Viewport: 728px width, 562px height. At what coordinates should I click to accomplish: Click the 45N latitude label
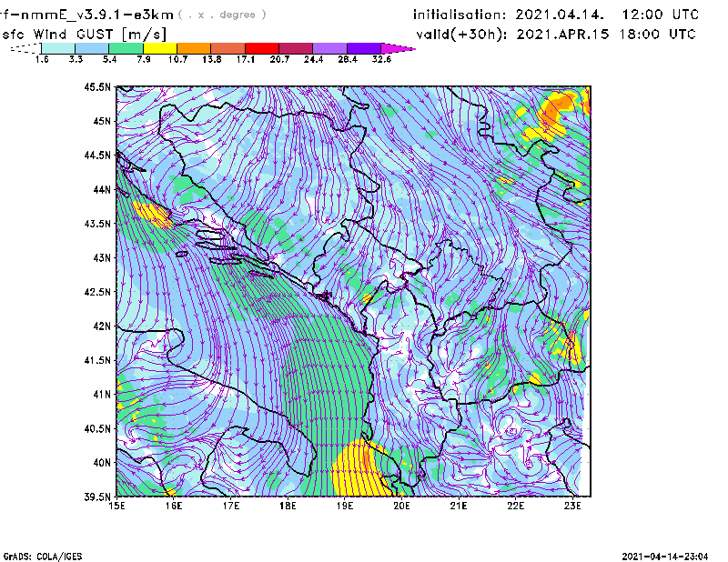pos(102,121)
